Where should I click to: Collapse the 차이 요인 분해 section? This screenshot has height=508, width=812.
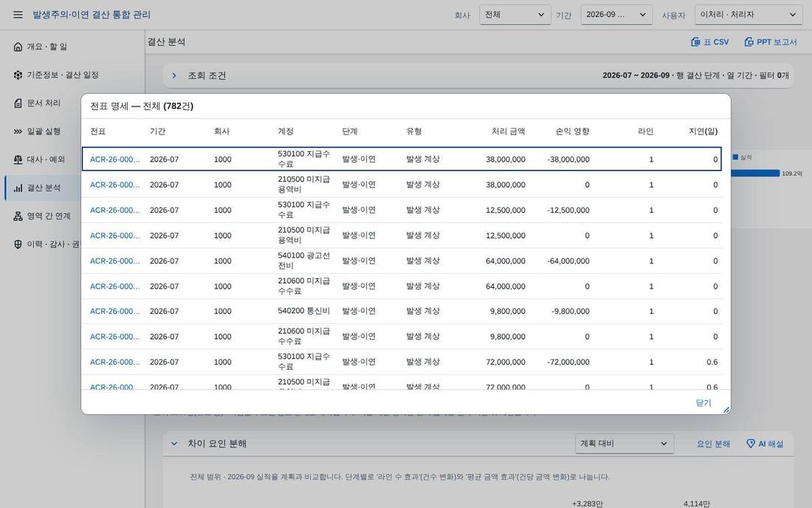(x=174, y=444)
